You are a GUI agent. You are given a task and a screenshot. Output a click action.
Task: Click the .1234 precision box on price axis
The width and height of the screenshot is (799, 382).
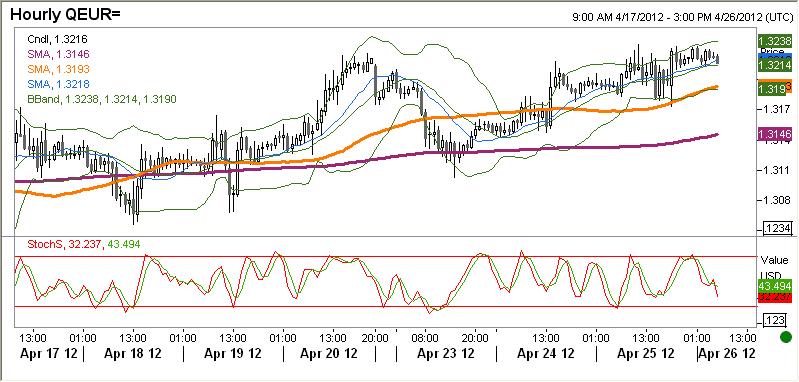click(778, 228)
